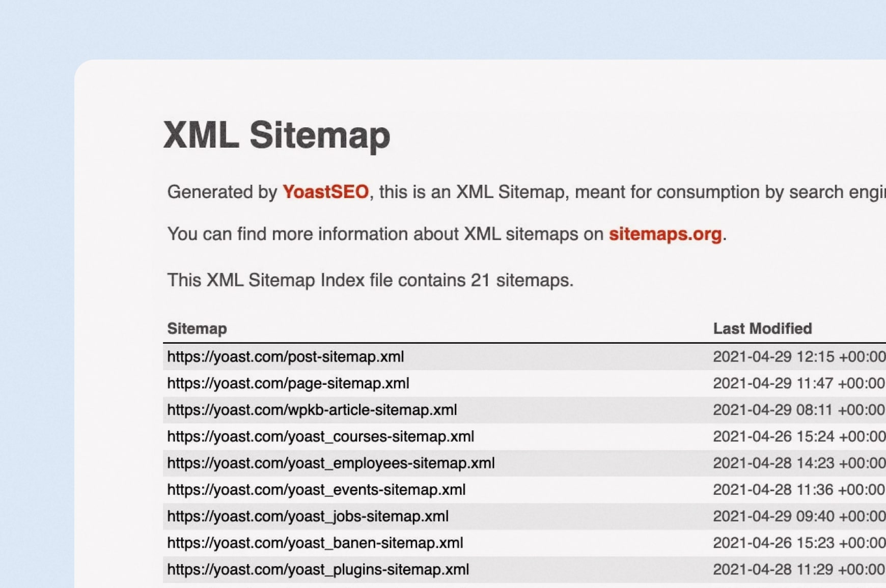
Task: Open the page-sitemap.xml link
Action: [x=288, y=383]
